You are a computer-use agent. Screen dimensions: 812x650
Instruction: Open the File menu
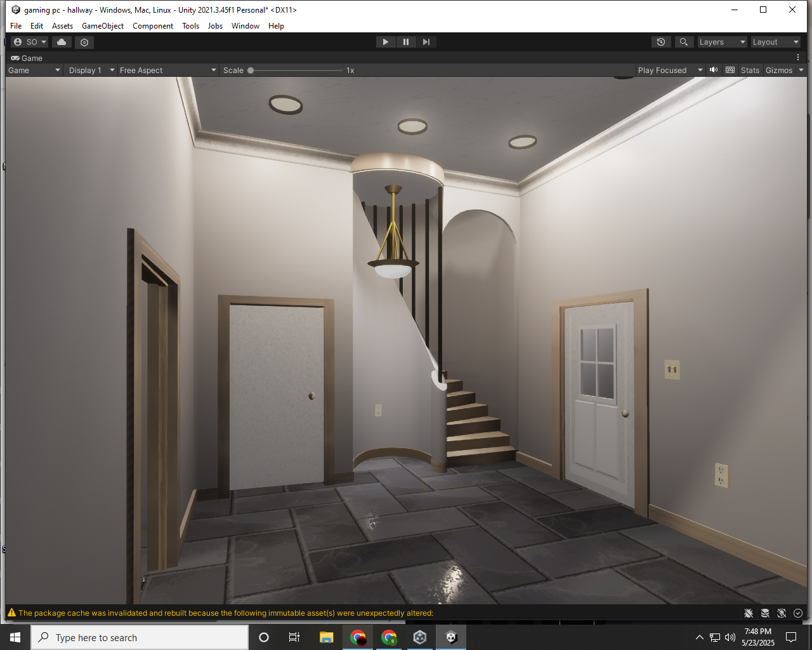(16, 26)
